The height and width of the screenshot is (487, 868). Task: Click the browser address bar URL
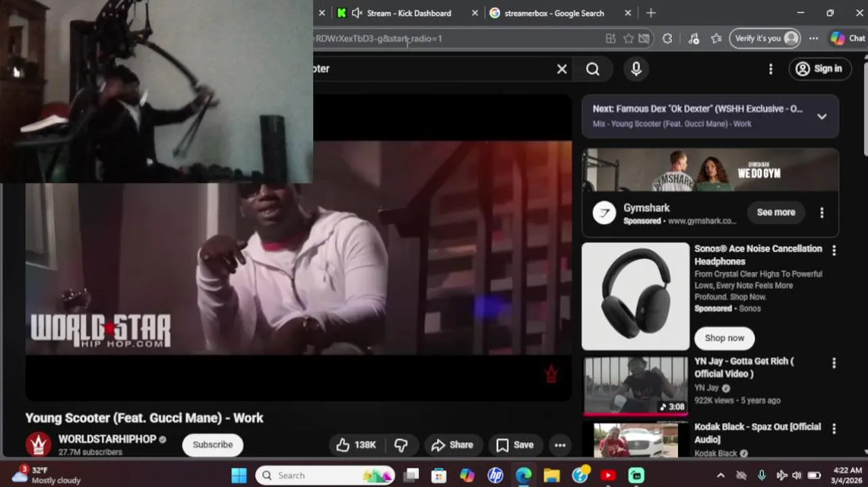(379, 39)
